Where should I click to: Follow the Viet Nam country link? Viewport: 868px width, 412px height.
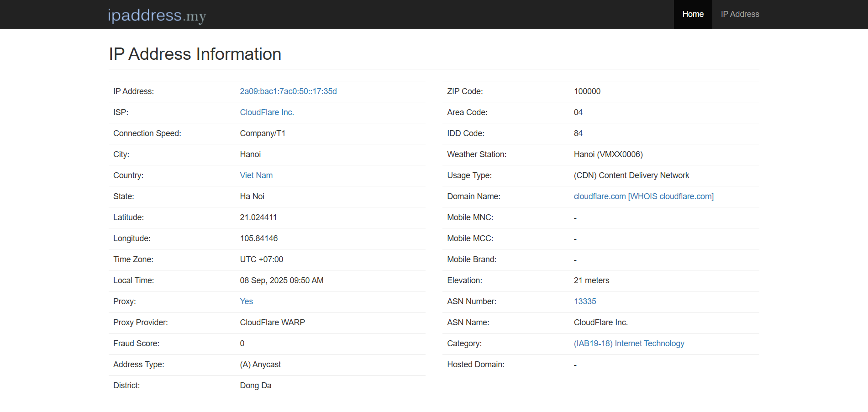click(x=256, y=175)
